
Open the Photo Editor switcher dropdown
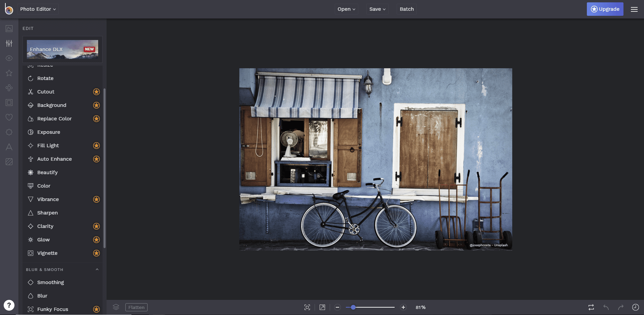(x=38, y=9)
